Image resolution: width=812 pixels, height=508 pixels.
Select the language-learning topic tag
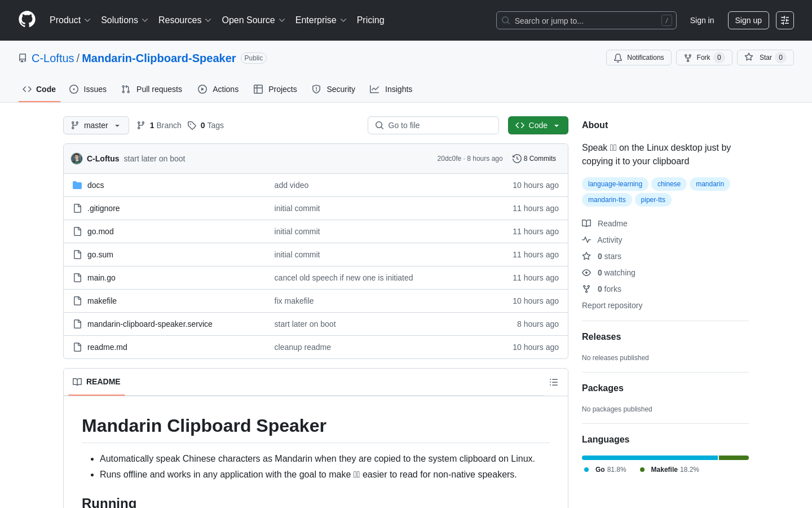pyautogui.click(x=615, y=184)
